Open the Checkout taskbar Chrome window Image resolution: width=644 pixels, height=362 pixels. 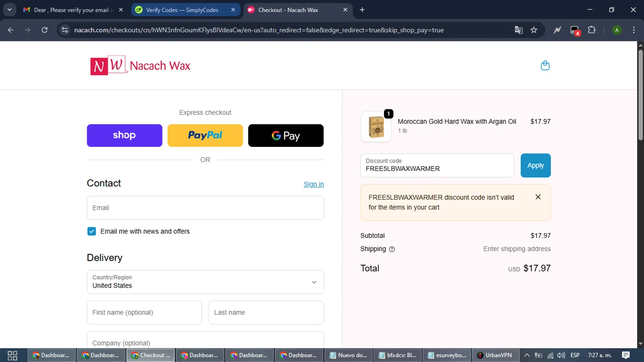coord(151,356)
